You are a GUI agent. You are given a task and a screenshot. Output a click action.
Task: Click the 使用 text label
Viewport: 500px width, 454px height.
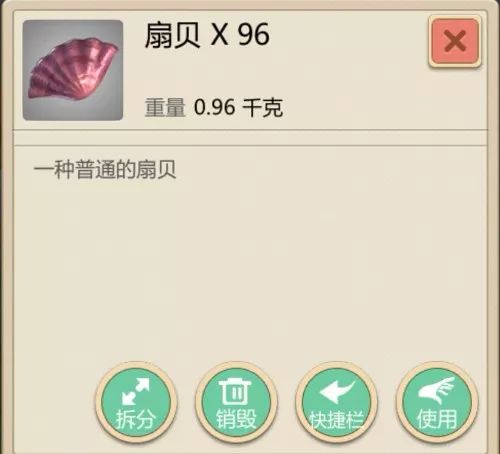(x=437, y=419)
